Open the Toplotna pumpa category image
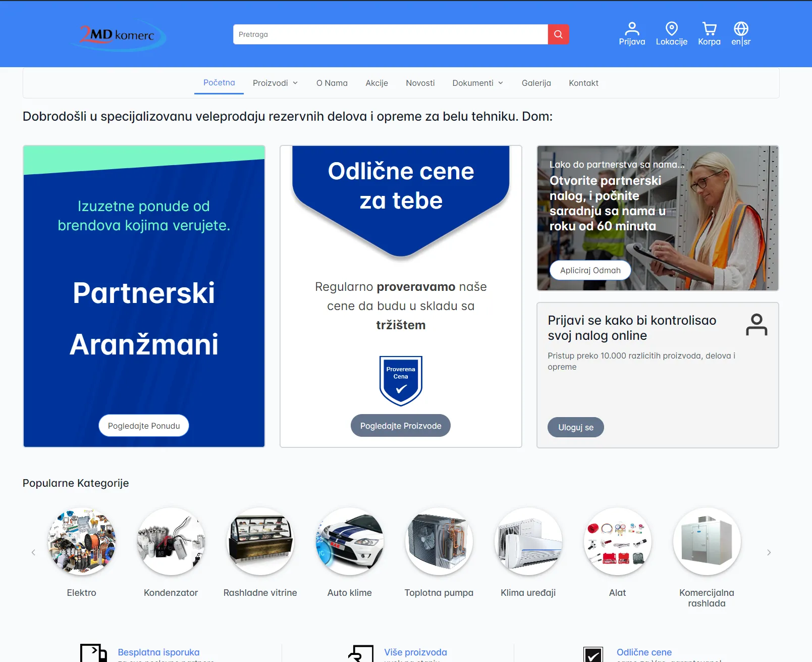812x662 pixels. pos(439,541)
